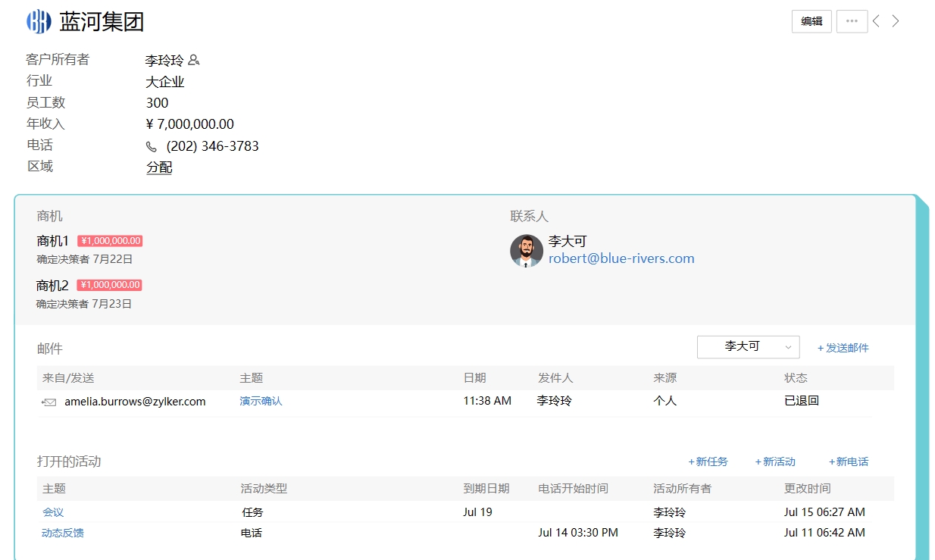The height and width of the screenshot is (560, 935).
Task: Click + 发送邮件 to send email
Action: pyautogui.click(x=843, y=348)
